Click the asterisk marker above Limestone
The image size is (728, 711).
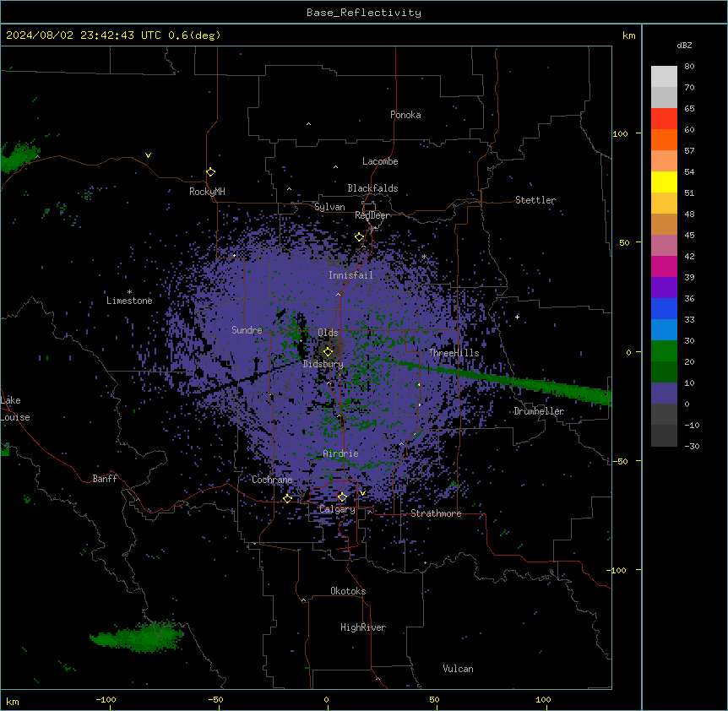point(129,292)
